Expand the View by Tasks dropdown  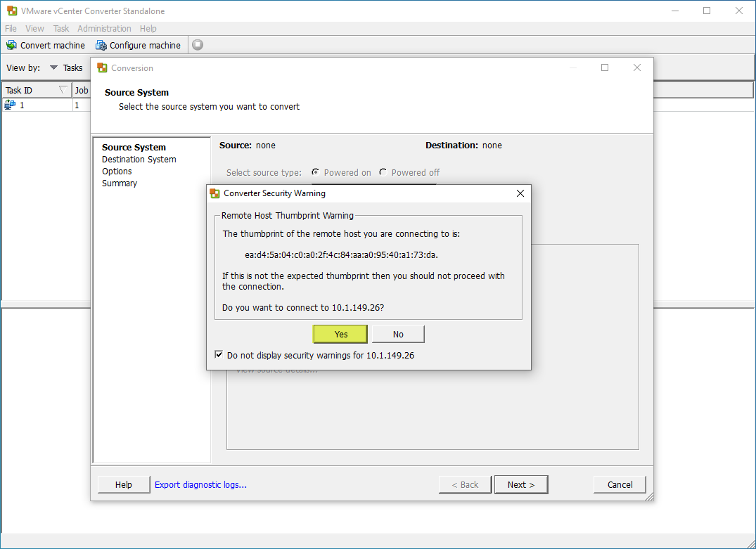(54, 68)
